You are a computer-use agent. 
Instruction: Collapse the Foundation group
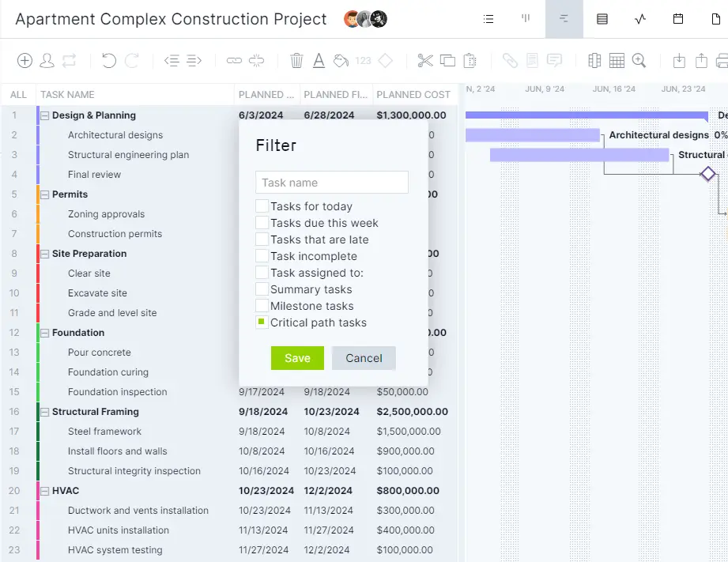[x=44, y=333]
